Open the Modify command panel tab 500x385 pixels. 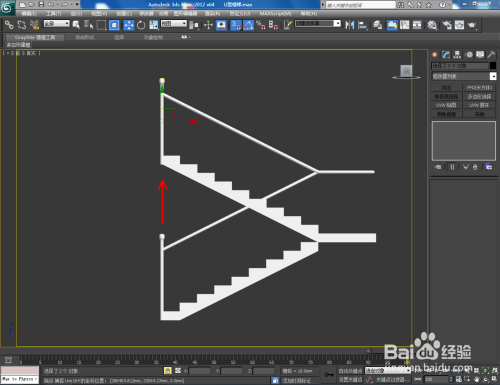coord(446,55)
